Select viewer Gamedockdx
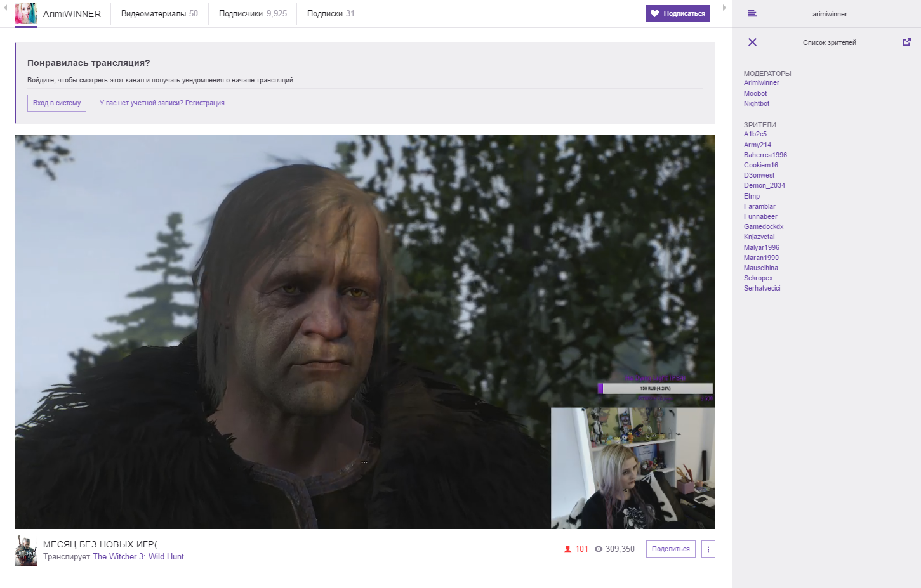Image resolution: width=921 pixels, height=588 pixels. (x=764, y=226)
